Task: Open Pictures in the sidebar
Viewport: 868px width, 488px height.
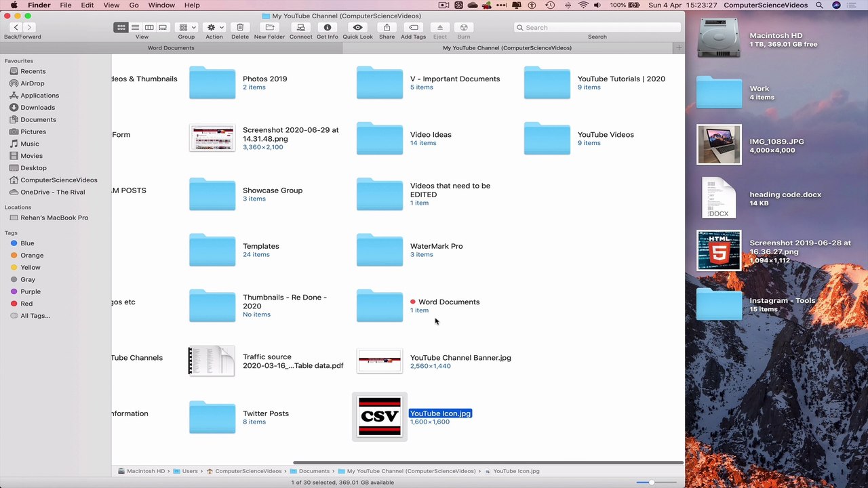Action: (x=33, y=132)
